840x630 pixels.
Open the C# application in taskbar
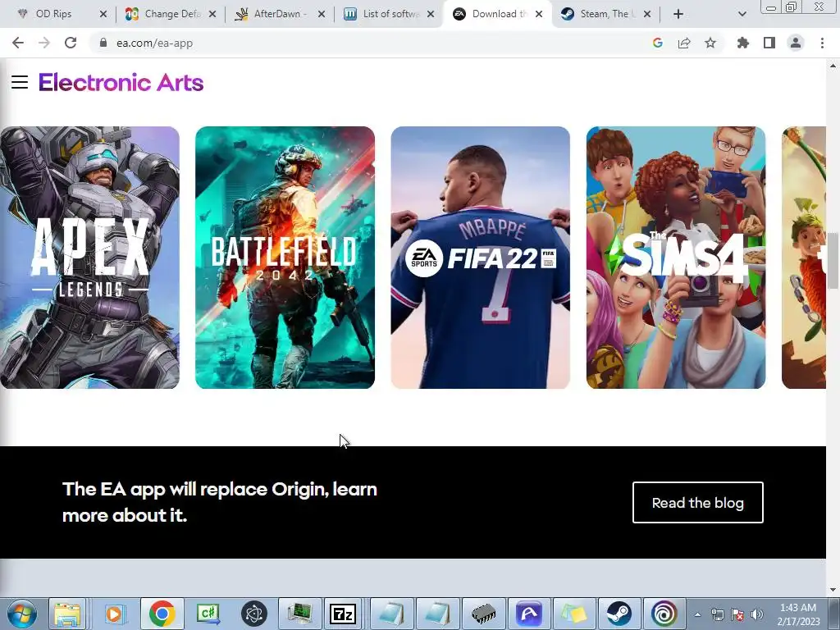coord(208,614)
